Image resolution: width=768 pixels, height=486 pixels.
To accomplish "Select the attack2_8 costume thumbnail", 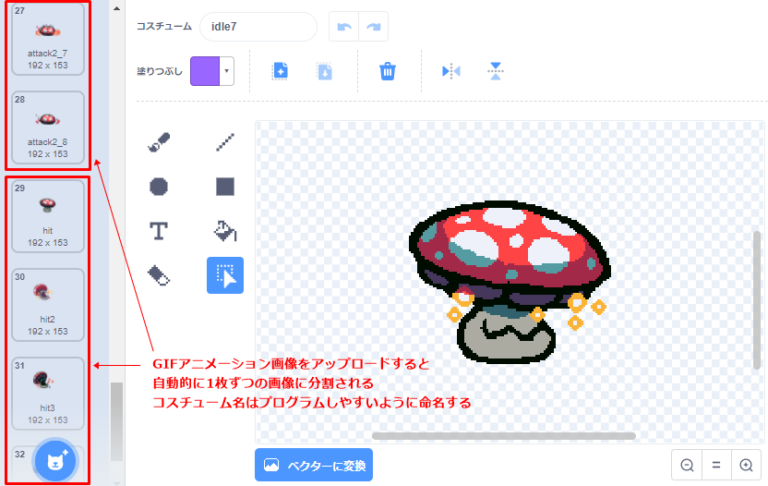I will [x=48, y=127].
